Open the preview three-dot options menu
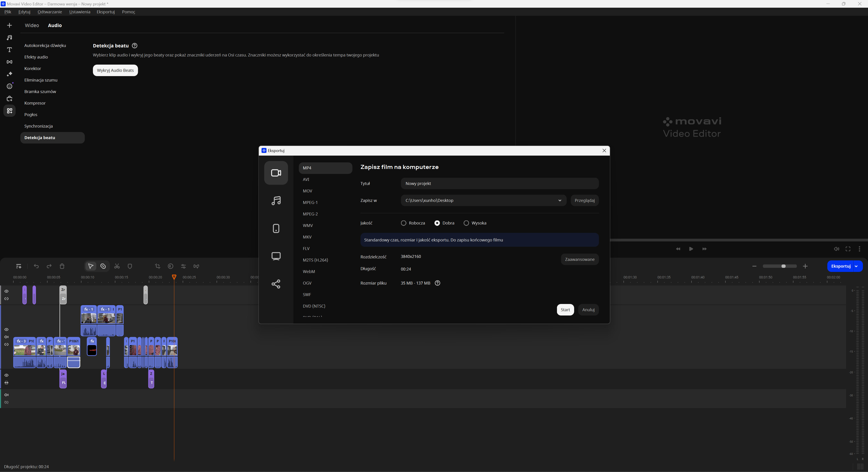This screenshot has width=868, height=472. [x=859, y=249]
